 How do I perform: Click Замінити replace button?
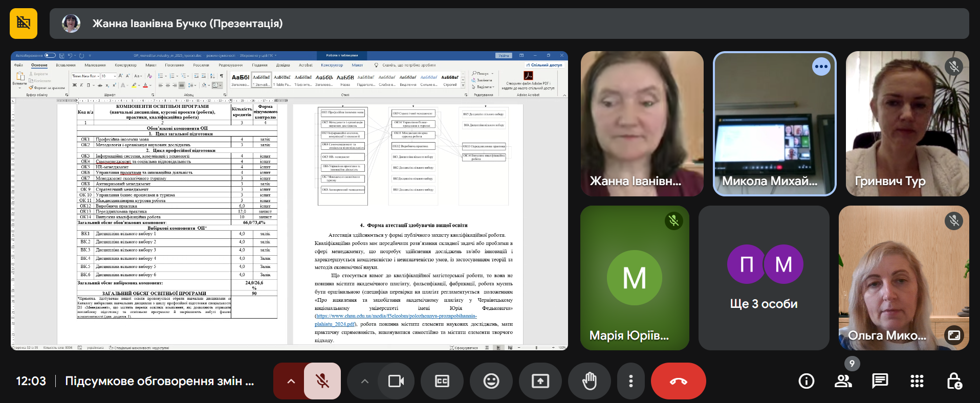tap(483, 80)
